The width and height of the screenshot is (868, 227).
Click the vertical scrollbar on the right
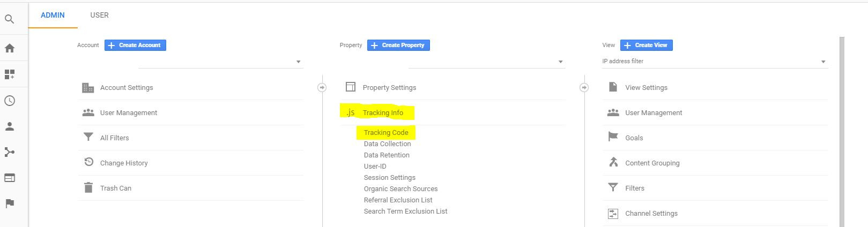[x=841, y=128]
